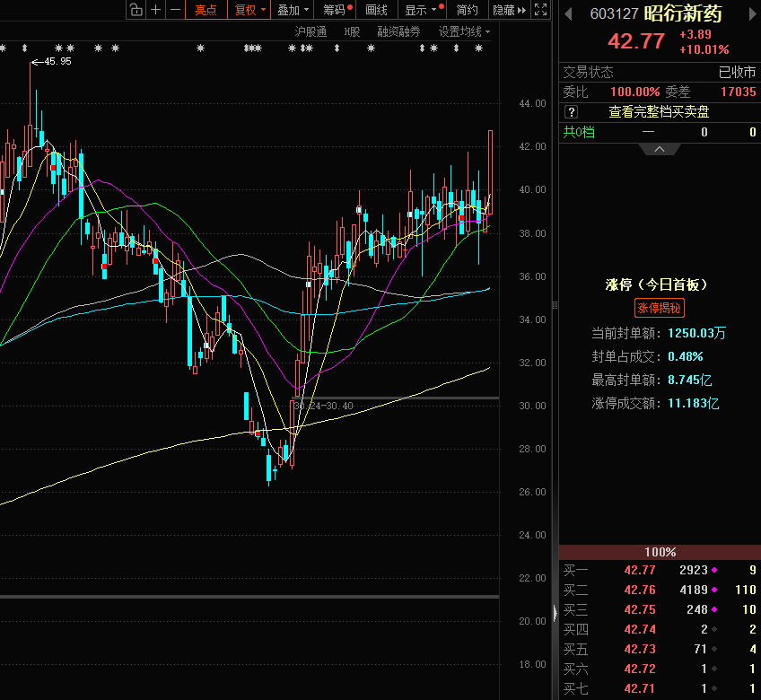Click the 买七 price 42.71
The height and width of the screenshot is (700, 761).
[x=640, y=689]
